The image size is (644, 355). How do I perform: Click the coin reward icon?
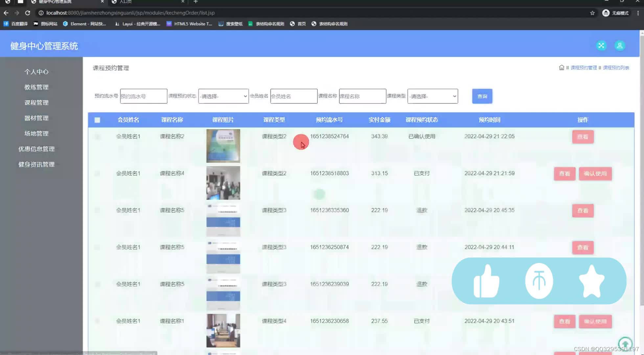coord(539,281)
